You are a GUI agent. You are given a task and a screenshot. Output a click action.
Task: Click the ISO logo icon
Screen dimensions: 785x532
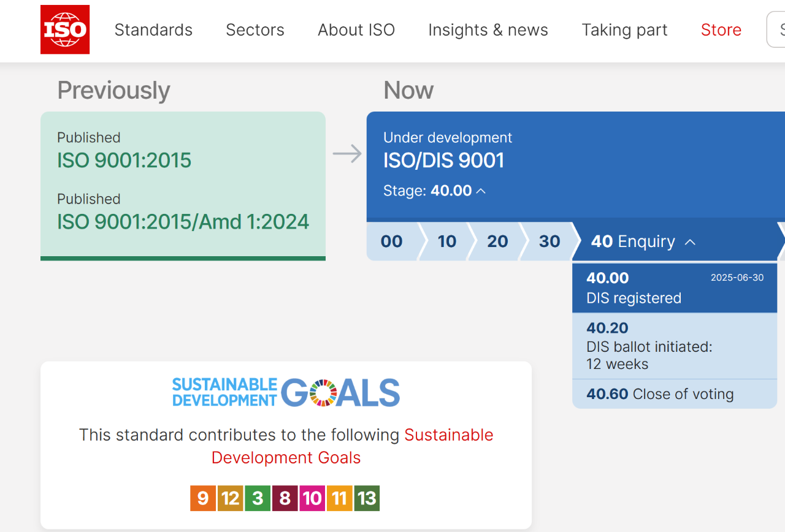click(65, 29)
